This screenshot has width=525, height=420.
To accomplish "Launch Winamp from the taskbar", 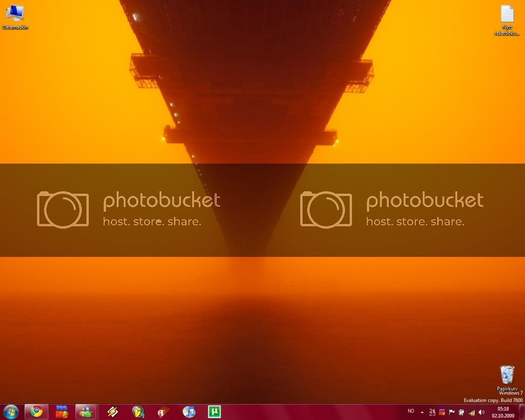I will (112, 412).
